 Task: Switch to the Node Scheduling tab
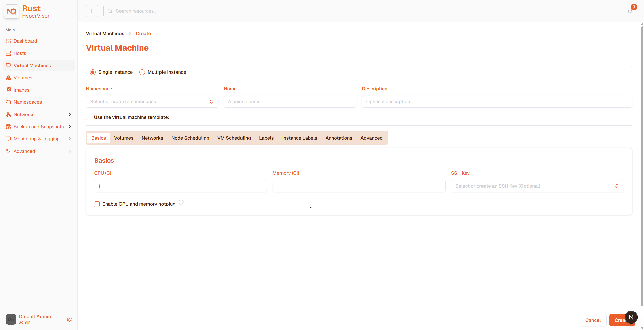pos(190,138)
